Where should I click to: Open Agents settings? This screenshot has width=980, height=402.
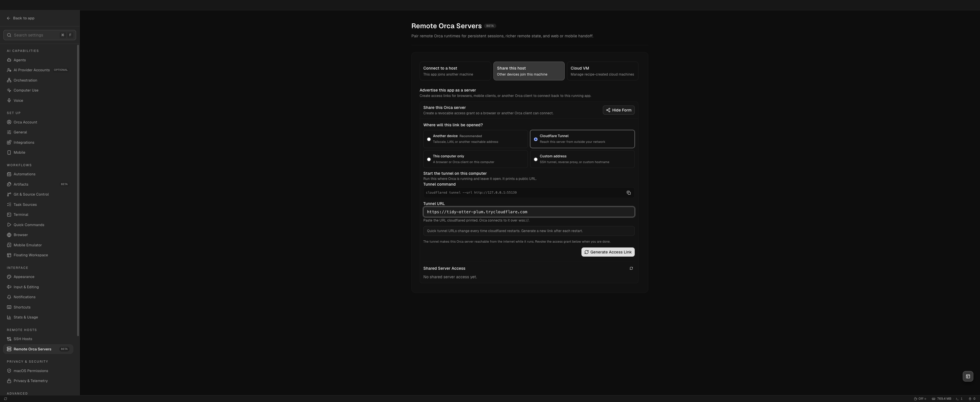tap(38, 60)
